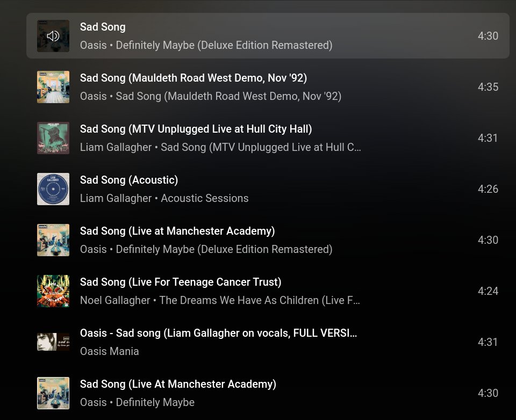Screen dimensions: 516x420
Task: Click the Definitely Maybe cover for Live At Manchester Academy
Action: 53,393
